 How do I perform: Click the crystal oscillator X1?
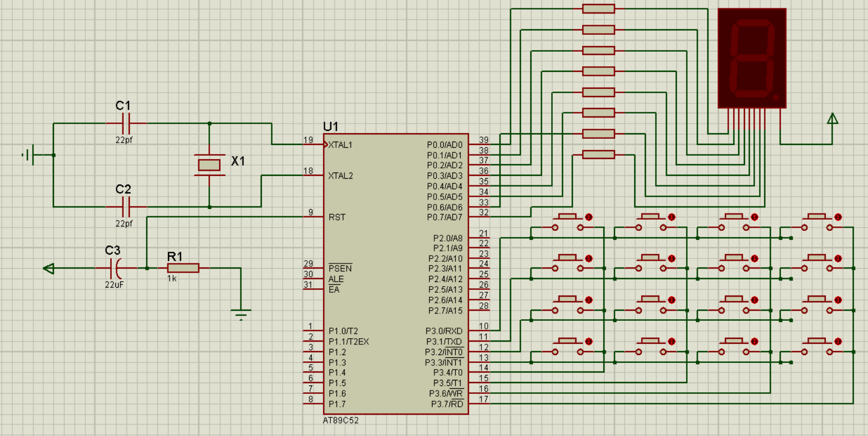click(209, 165)
